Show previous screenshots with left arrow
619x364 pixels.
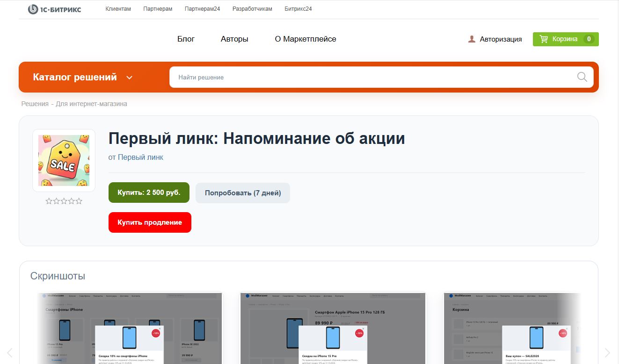pyautogui.click(x=9, y=353)
